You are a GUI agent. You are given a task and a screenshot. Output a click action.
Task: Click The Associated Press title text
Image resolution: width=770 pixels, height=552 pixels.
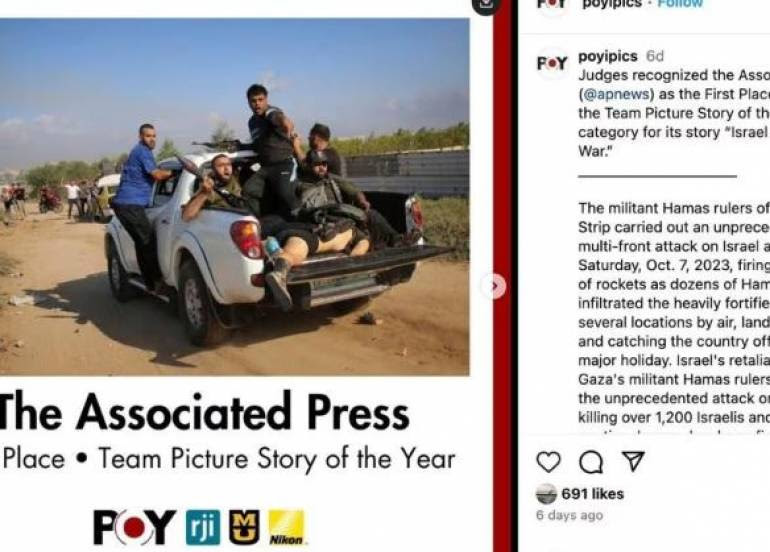(204, 412)
